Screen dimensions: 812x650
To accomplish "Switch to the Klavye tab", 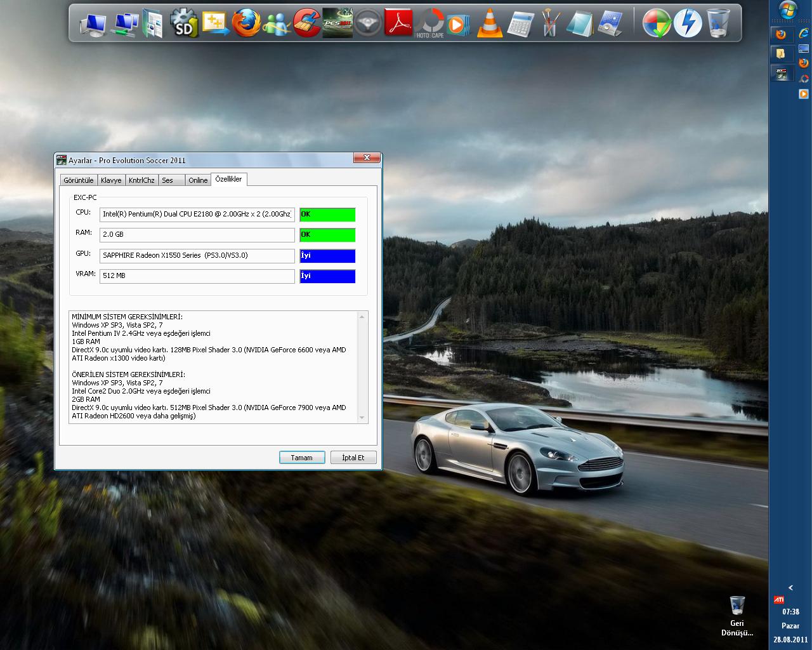I will (111, 180).
